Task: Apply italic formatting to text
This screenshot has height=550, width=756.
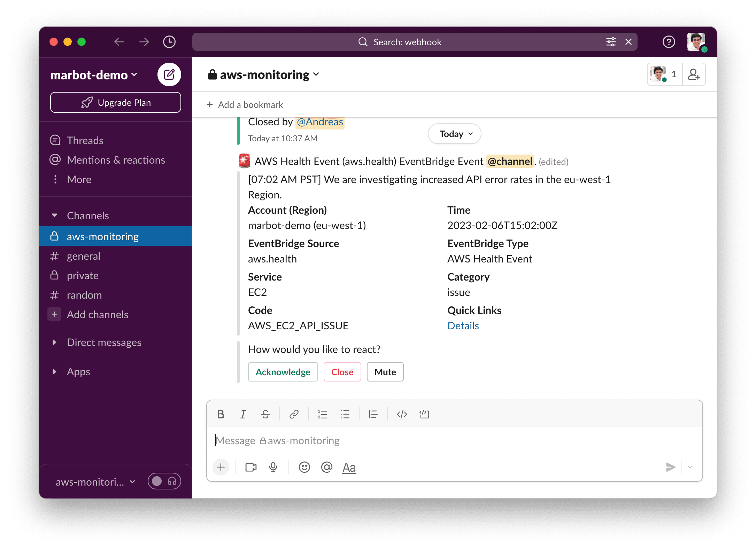Action: click(x=244, y=414)
